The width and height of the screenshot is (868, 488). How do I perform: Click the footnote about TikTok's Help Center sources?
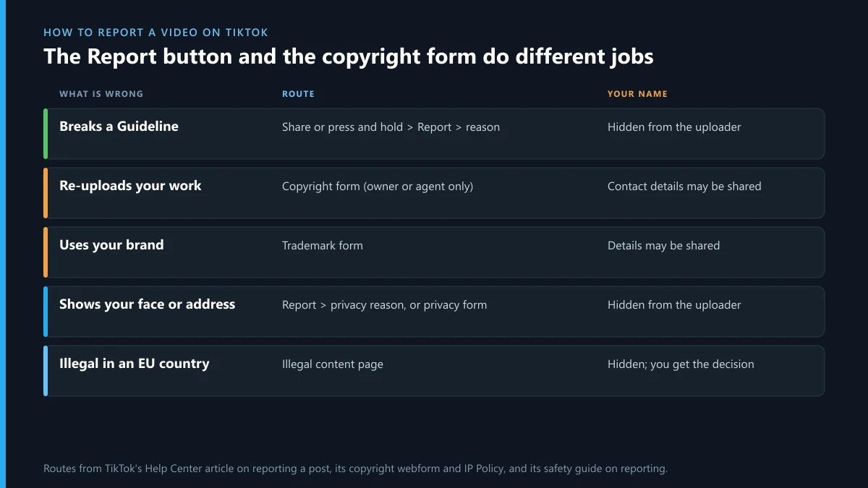pyautogui.click(x=355, y=468)
